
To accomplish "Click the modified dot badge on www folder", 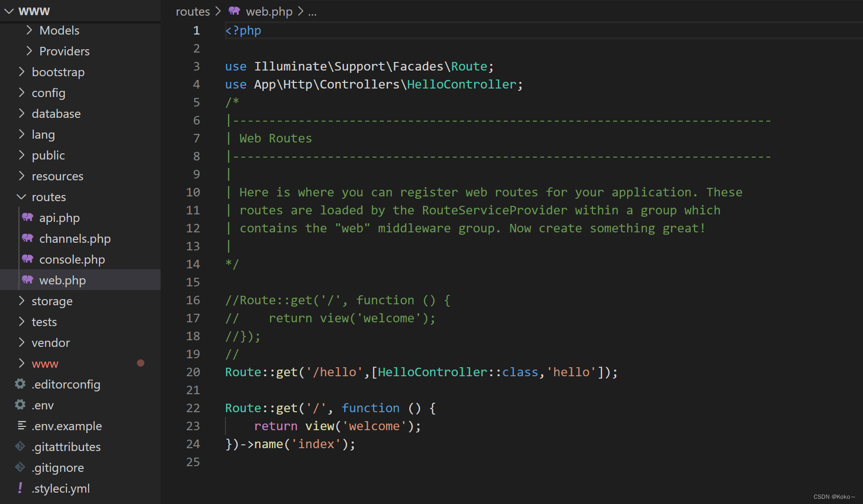I will [141, 363].
